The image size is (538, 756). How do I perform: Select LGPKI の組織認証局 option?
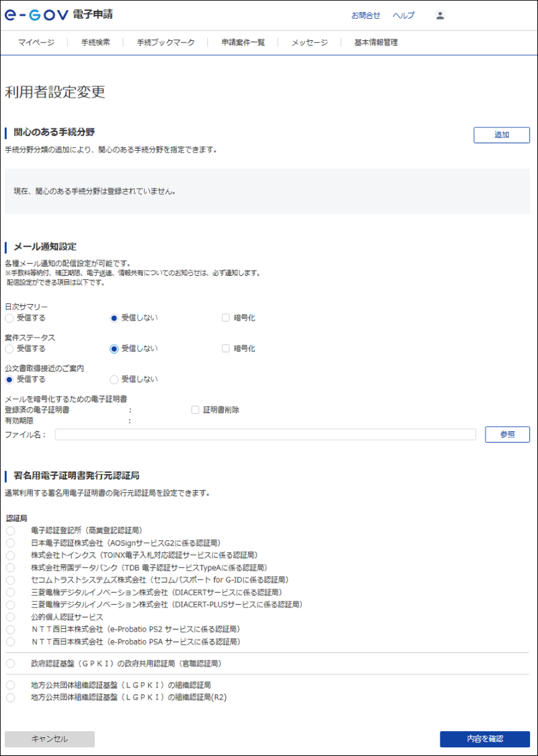pyautogui.click(x=11, y=685)
